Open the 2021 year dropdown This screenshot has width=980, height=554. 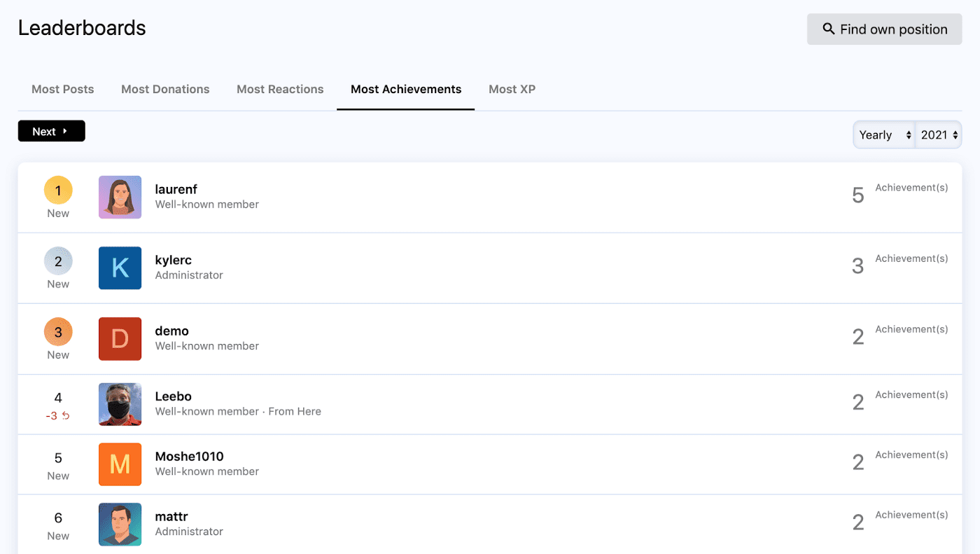point(939,134)
